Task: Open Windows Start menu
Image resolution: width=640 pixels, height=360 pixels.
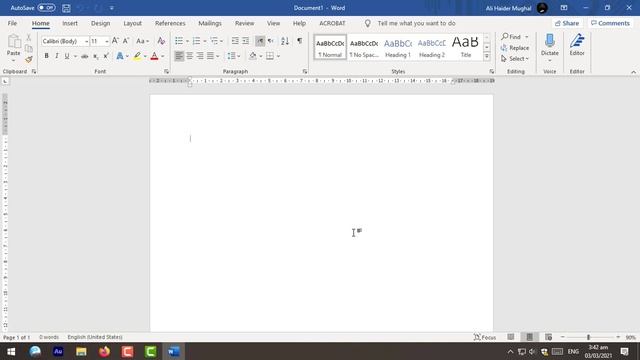Action: (x=11, y=351)
